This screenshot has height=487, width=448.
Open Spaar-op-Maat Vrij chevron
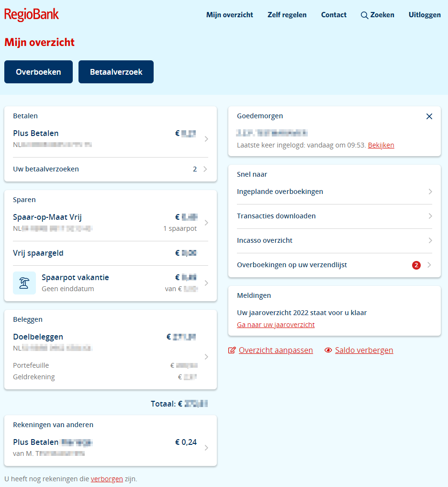tap(206, 223)
